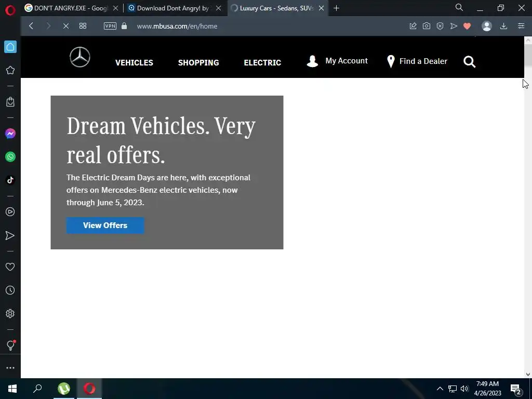Open the Downloads toolbar icon

504,26
